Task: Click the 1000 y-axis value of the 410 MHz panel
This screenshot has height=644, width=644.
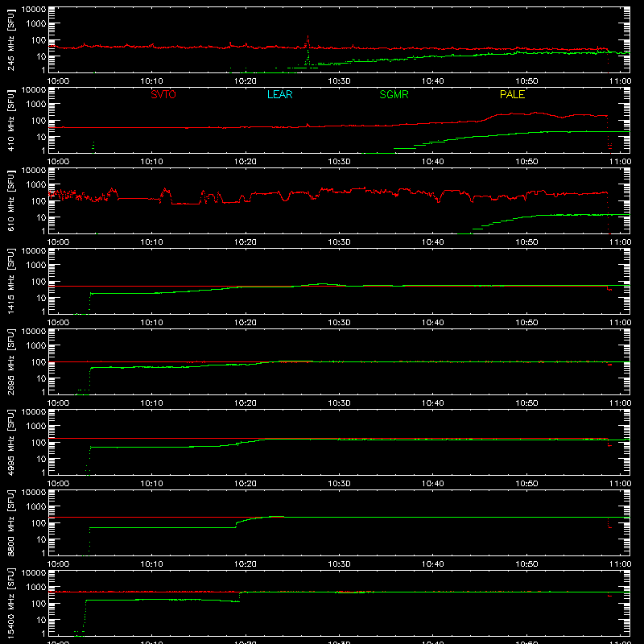Action: (x=36, y=105)
